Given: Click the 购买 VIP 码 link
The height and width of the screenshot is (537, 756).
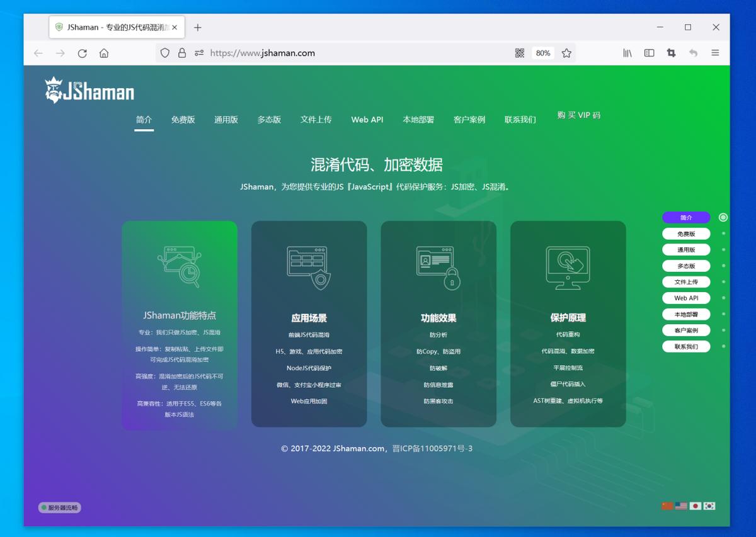Looking at the screenshot, I should click(x=578, y=115).
